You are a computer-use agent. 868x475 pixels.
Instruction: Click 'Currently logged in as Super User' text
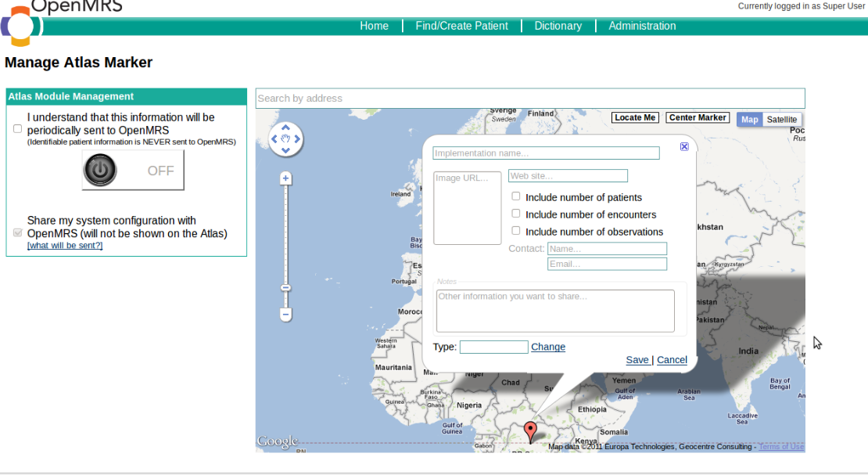801,6
